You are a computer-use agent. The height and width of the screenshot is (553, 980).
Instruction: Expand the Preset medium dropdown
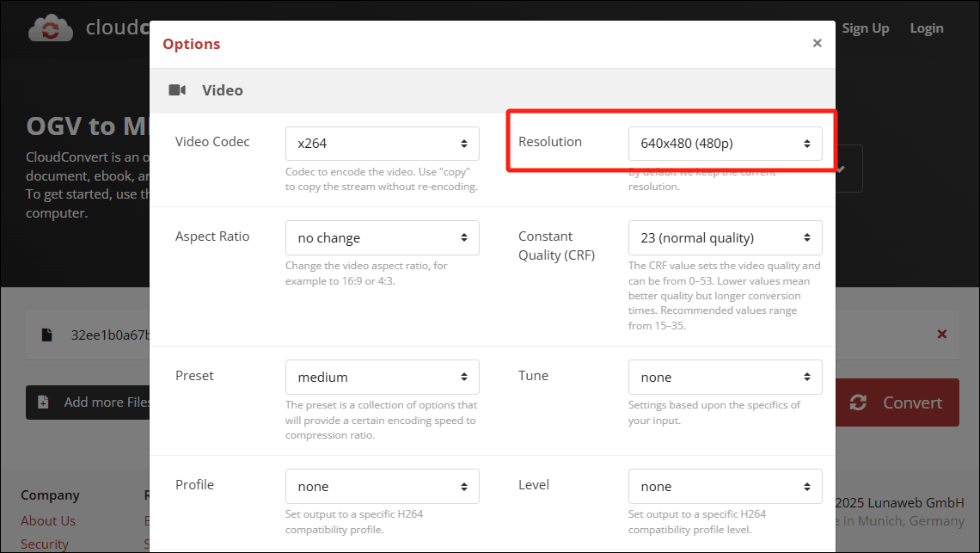(382, 377)
